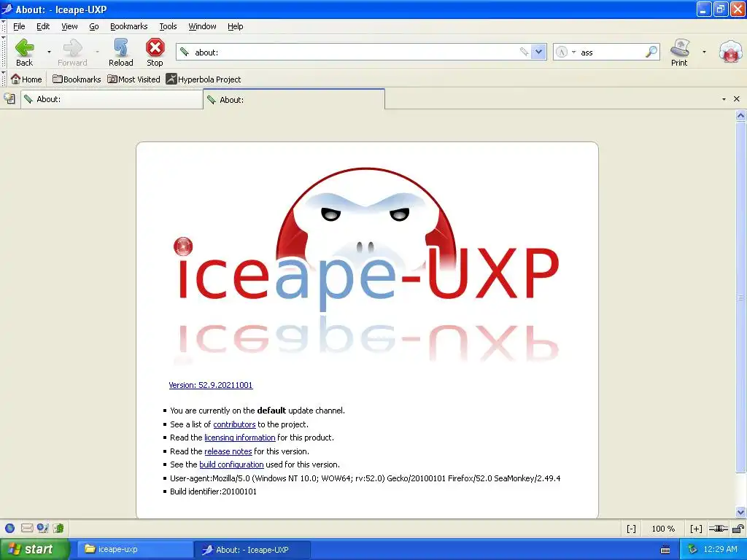Open the release notes link
This screenshot has width=747, height=560.
point(228,451)
